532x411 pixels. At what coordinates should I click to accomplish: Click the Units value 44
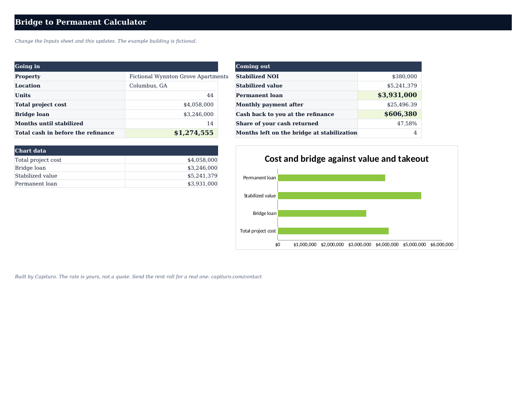(171, 95)
